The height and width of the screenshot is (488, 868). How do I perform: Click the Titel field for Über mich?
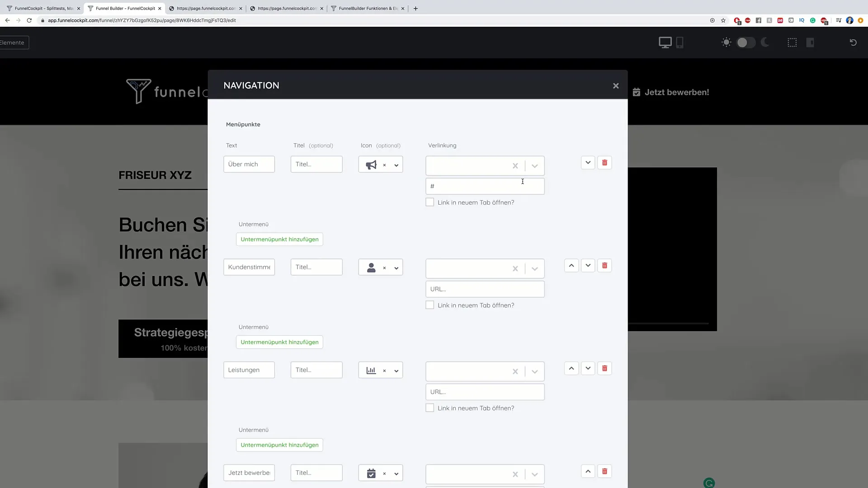[x=316, y=164]
